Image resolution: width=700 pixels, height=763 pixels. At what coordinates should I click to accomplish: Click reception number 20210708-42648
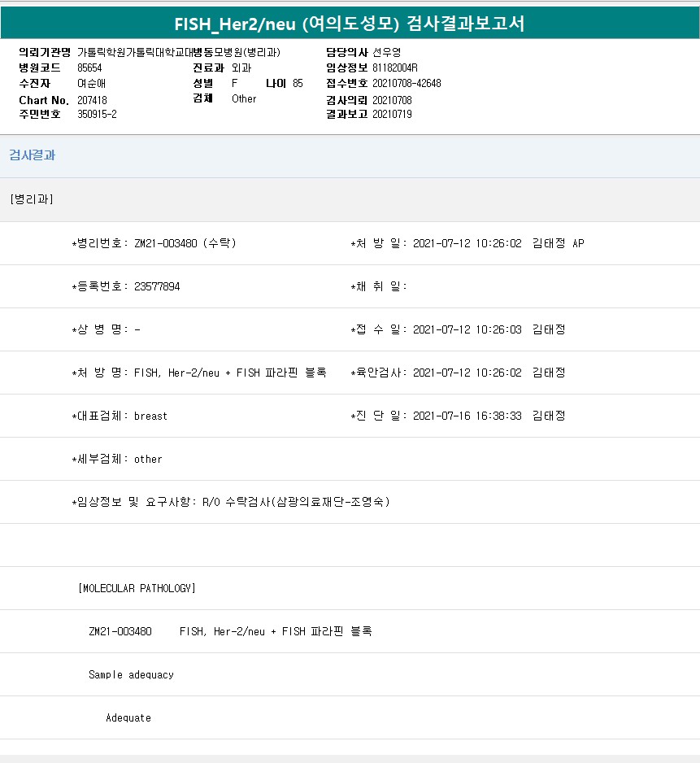point(407,83)
